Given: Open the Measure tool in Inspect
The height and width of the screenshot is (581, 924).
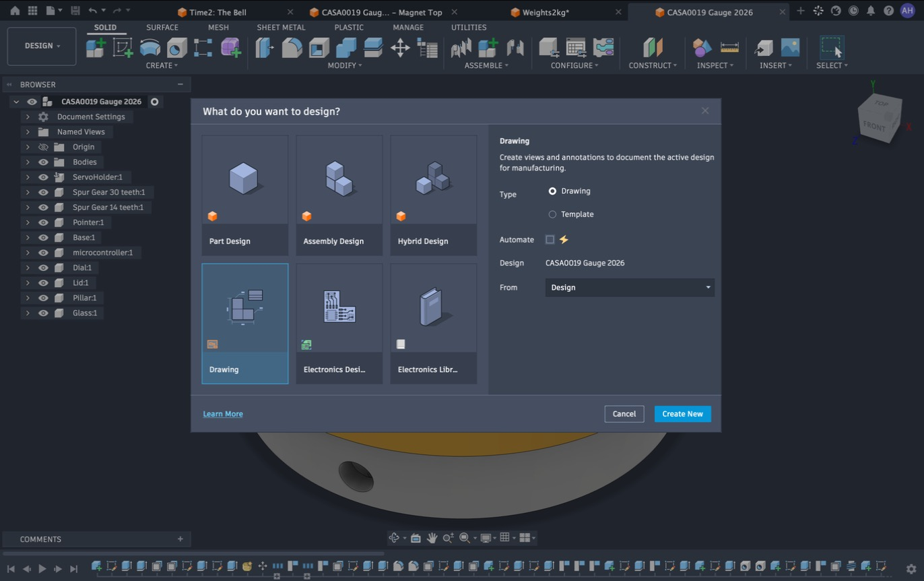Looking at the screenshot, I should [x=729, y=47].
